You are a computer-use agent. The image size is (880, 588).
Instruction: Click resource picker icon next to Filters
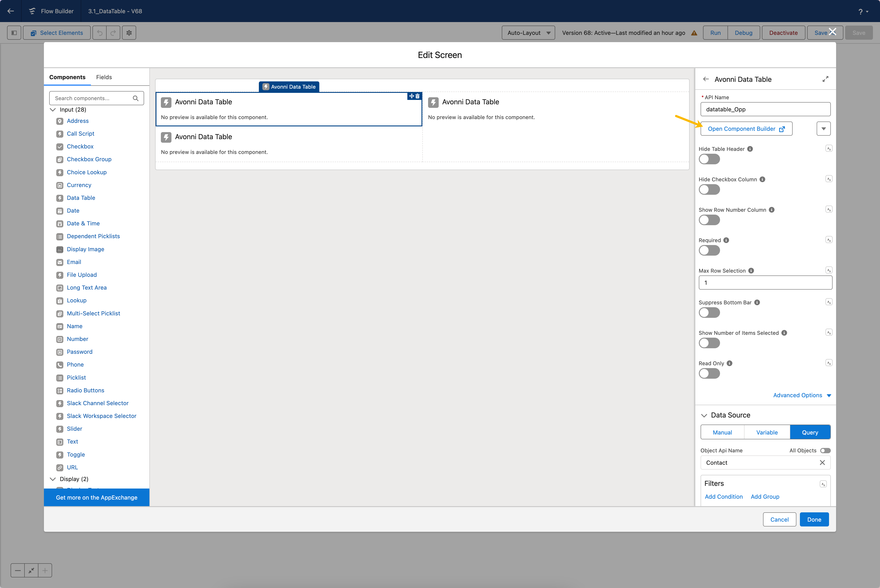click(823, 484)
